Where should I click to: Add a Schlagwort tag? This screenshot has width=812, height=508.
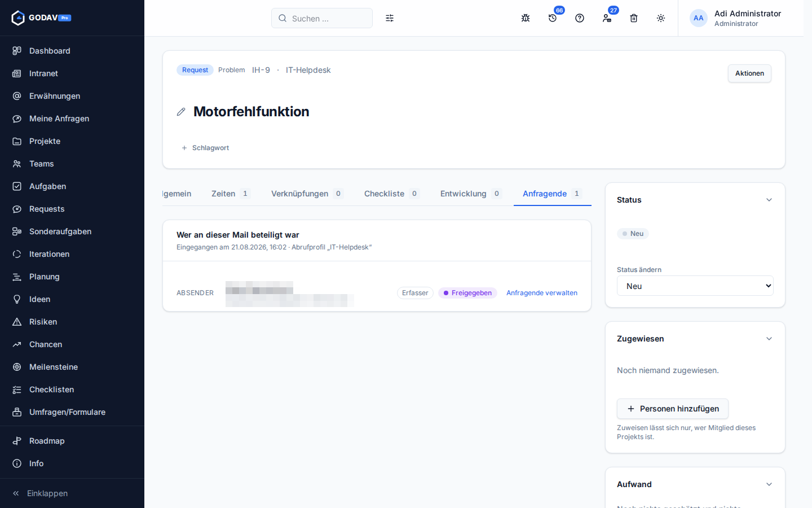click(x=205, y=148)
